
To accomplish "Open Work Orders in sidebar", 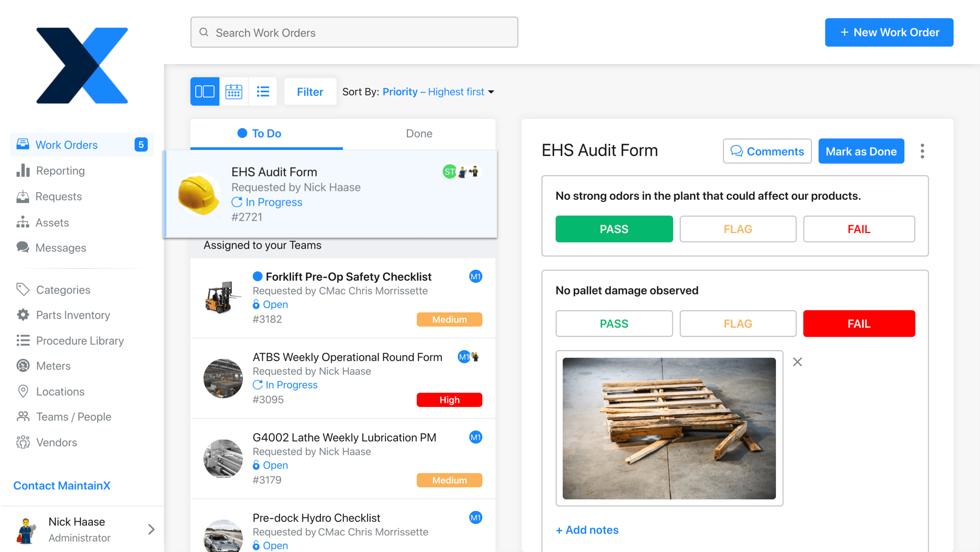I will (x=82, y=145).
